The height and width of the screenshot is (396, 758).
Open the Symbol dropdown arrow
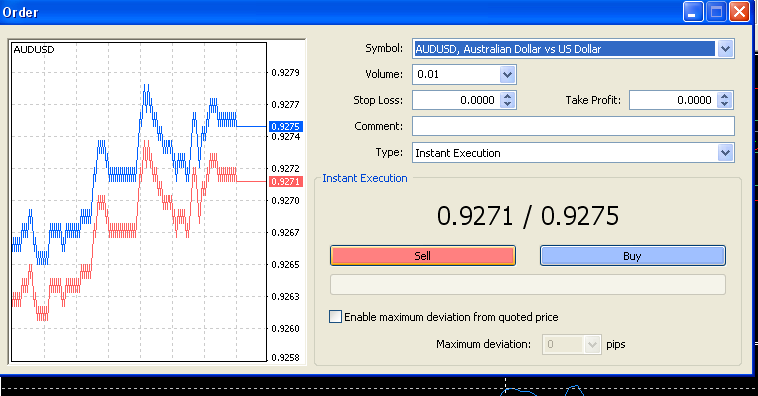[725, 49]
